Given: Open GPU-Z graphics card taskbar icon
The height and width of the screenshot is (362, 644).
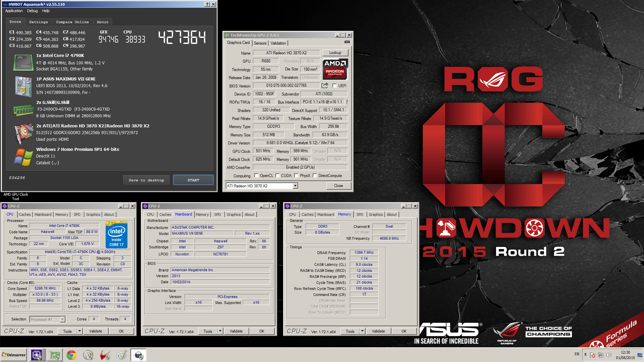Looking at the screenshot, I should tap(55, 355).
